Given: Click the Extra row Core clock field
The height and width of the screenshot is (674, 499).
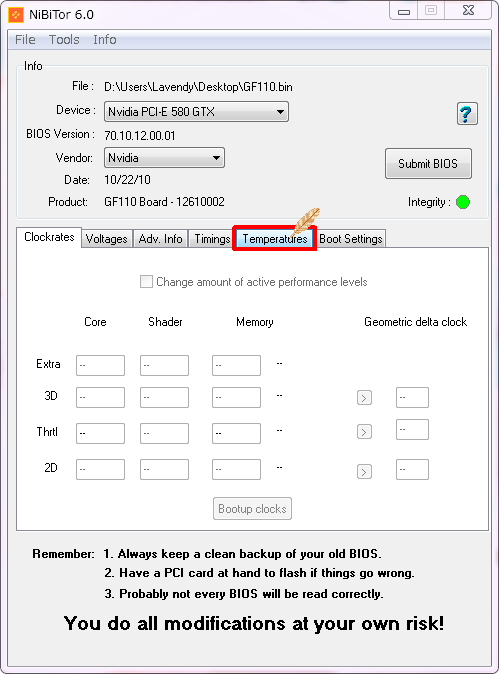Looking at the screenshot, I should [100, 365].
